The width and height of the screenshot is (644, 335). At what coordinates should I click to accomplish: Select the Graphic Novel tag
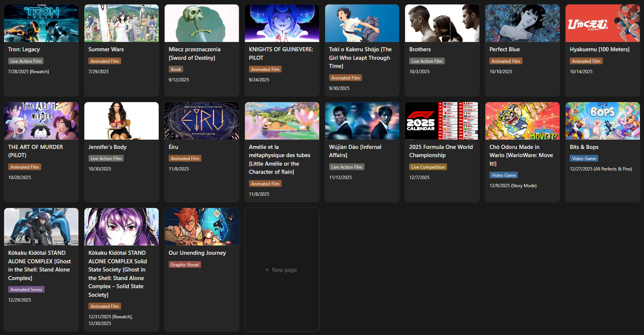pyautogui.click(x=185, y=265)
